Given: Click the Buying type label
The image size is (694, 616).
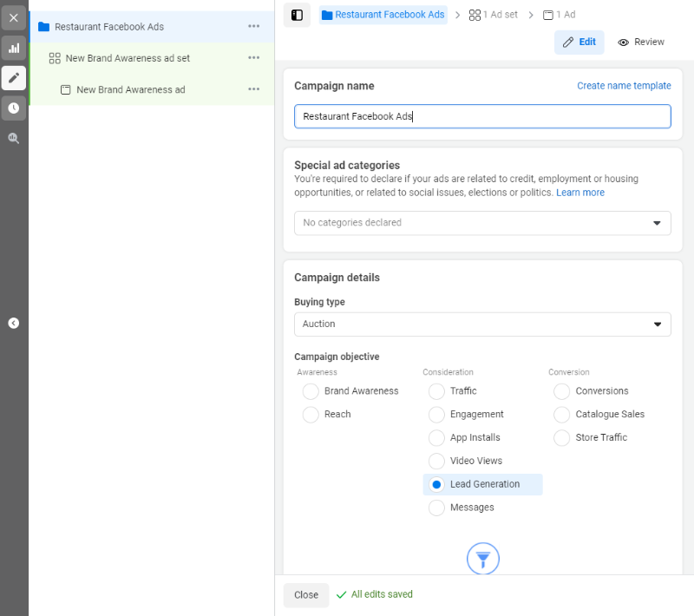Looking at the screenshot, I should 319,302.
